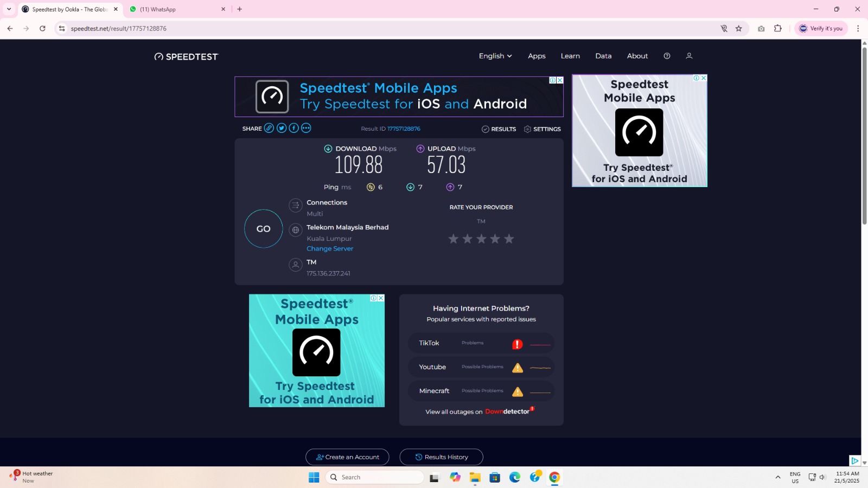
Task: Switch to the WhatsApp tab
Action: [x=174, y=9]
